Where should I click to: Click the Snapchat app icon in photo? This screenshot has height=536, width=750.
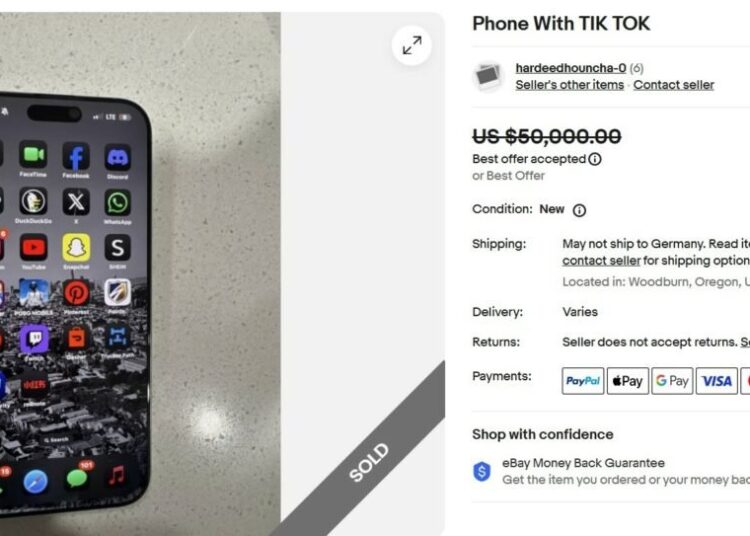(76, 248)
